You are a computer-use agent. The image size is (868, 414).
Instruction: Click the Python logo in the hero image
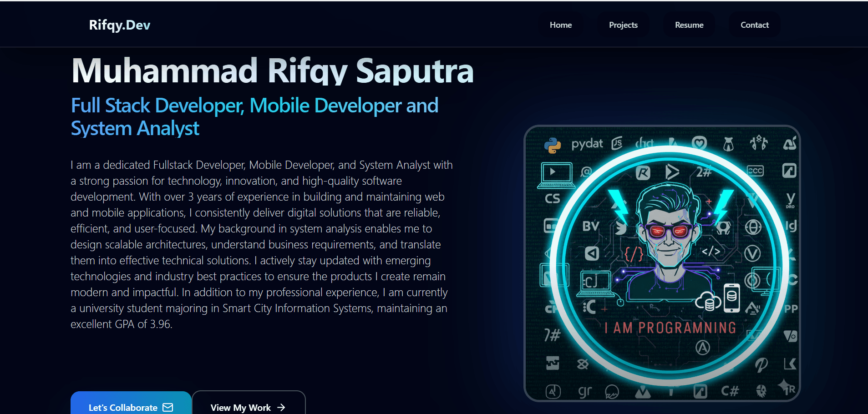tap(552, 145)
